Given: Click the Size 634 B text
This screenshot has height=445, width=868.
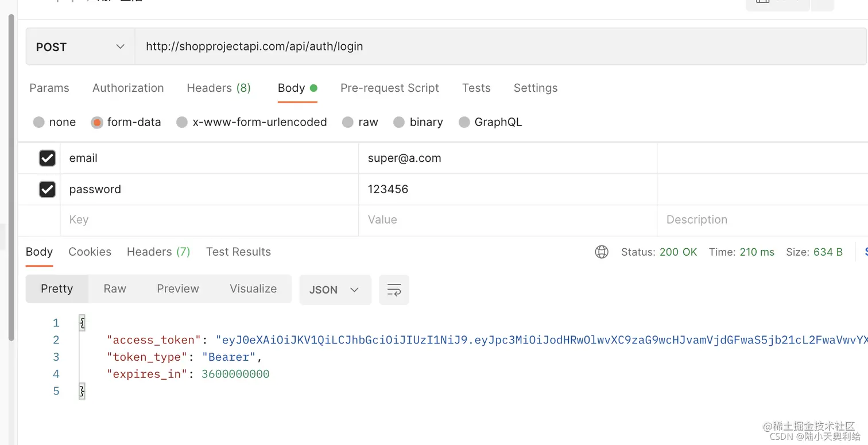Looking at the screenshot, I should pyautogui.click(x=815, y=252).
